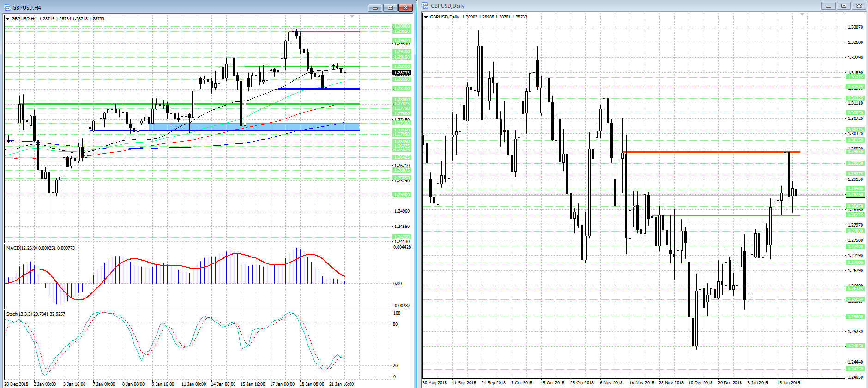
Task: Click the 1.32680 price on Daily scale
Action: pyautogui.click(x=855, y=42)
